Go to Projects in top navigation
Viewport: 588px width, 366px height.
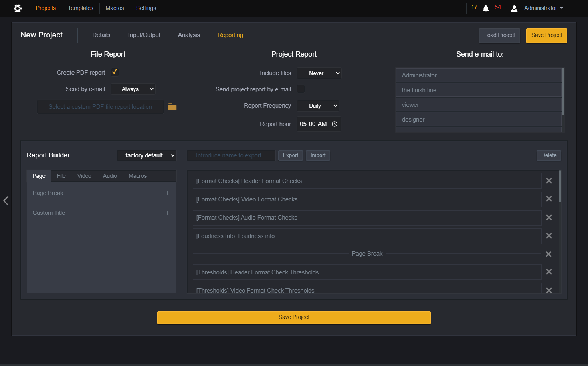46,8
